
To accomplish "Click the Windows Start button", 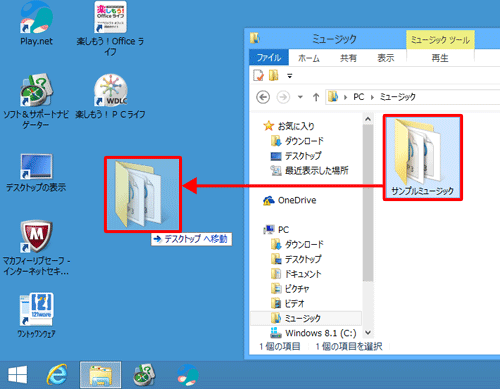I will click(x=17, y=375).
